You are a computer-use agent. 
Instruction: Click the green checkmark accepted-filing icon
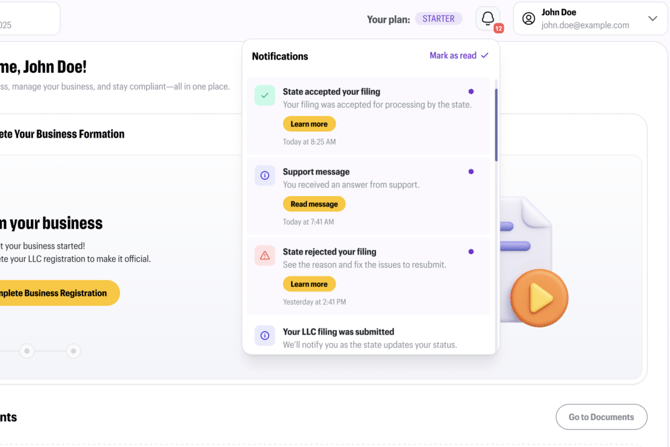(x=265, y=95)
